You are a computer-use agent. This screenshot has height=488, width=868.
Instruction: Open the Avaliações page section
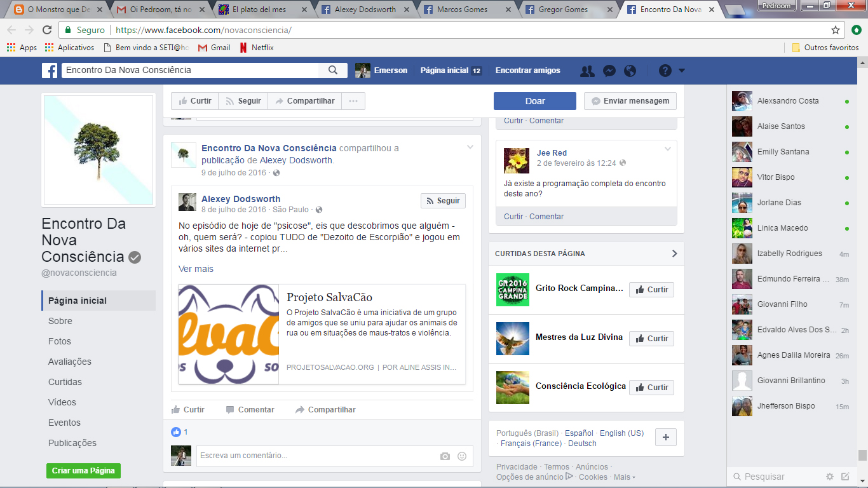point(70,362)
